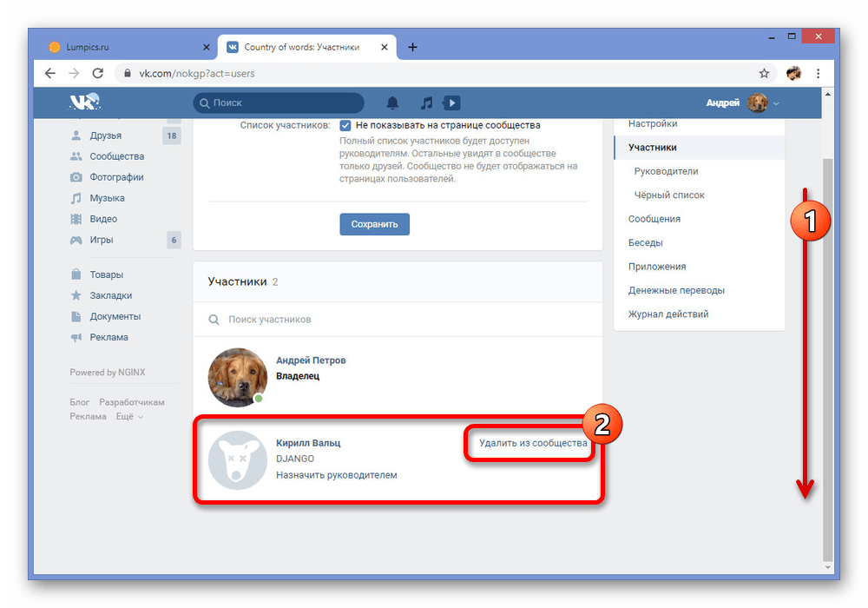Click the Video film icon in sidebar

tap(76, 219)
